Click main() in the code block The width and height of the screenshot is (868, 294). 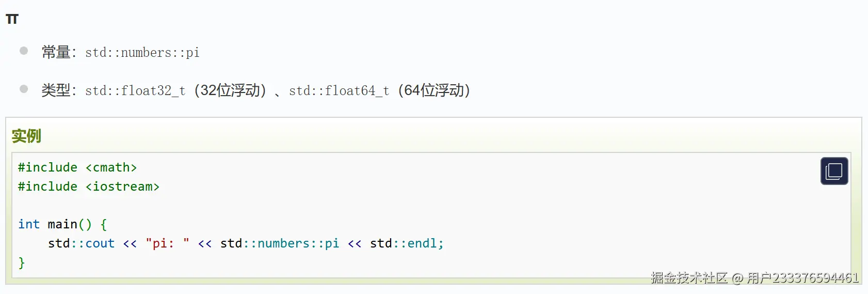tap(70, 224)
